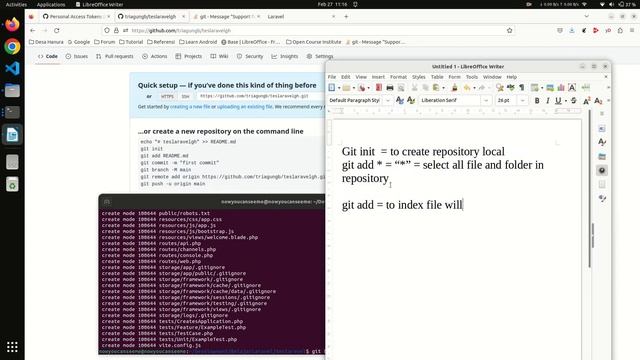Image resolution: width=640 pixels, height=360 pixels.
Task: Open Show Applications grid in dock
Action: click(x=12, y=347)
